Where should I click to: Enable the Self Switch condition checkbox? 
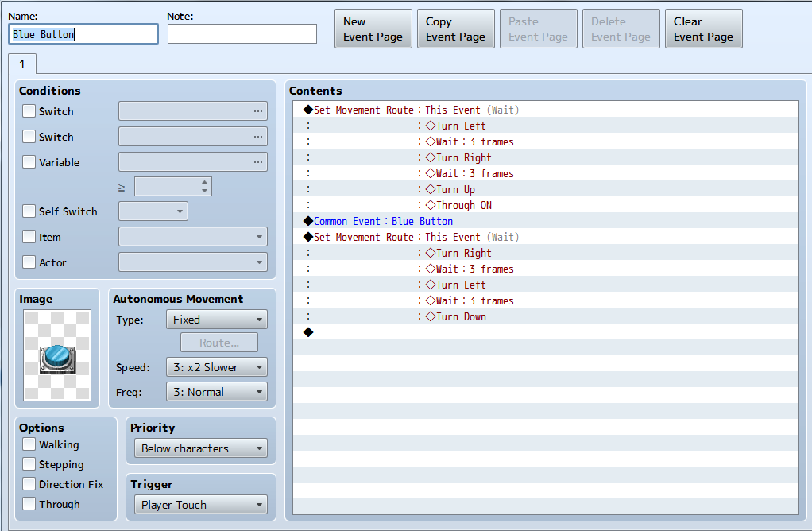pos(29,211)
